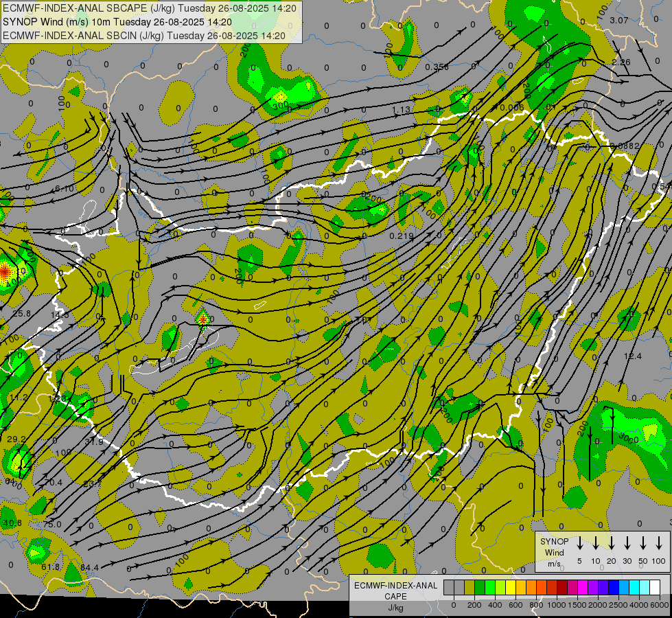672x618 pixels.
Task: Click the '12.4' value on the map
Action: tap(633, 356)
